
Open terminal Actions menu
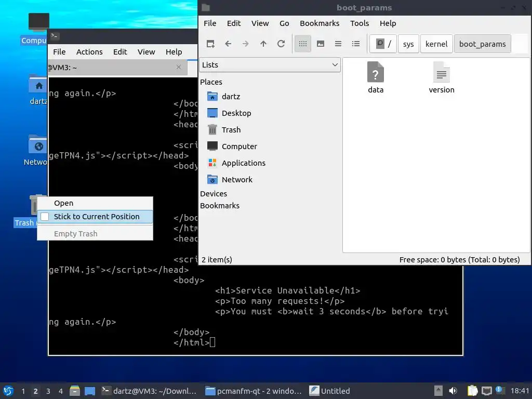[89, 52]
